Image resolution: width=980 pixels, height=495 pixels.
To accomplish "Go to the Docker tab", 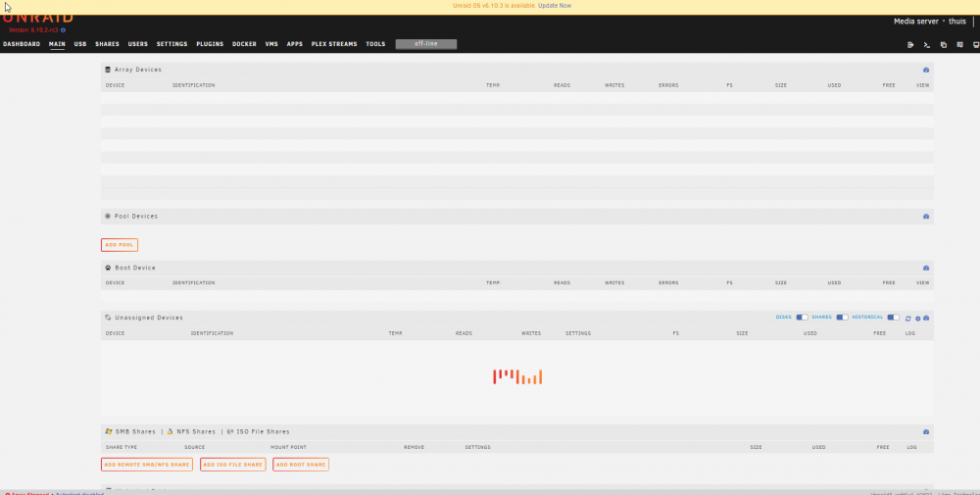I will (x=244, y=44).
